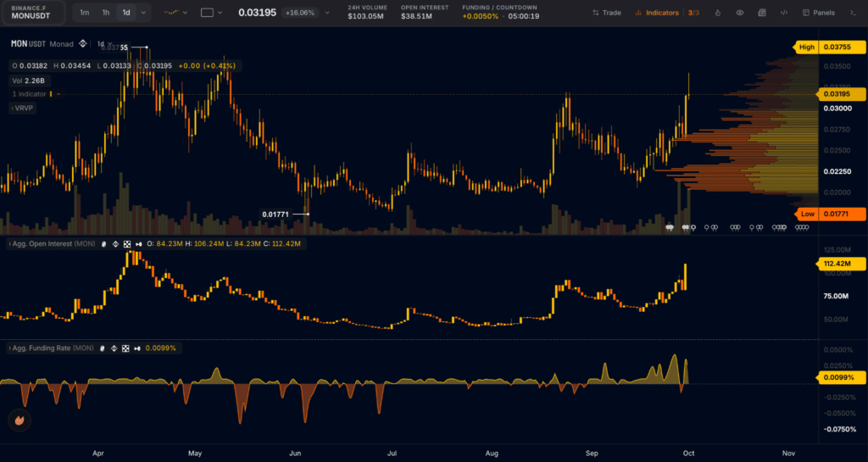Click the 0.01771 low marker on chart
Screen dimensions: 868x462
point(275,214)
